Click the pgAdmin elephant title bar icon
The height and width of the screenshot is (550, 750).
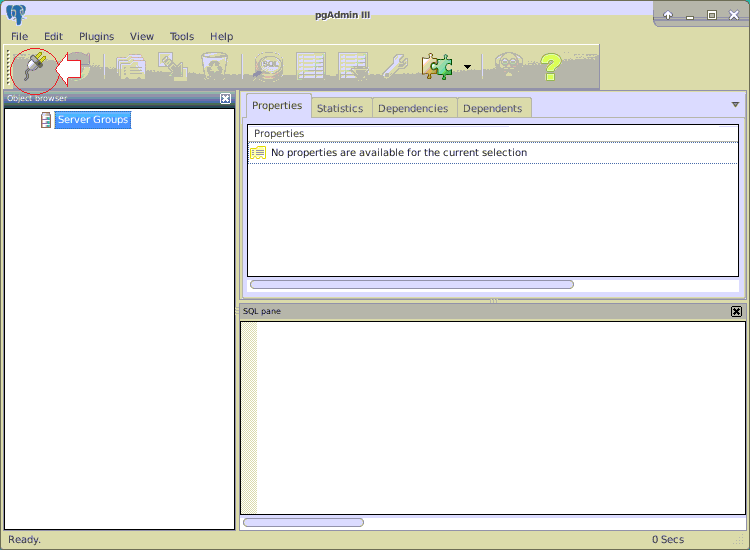coord(16,14)
